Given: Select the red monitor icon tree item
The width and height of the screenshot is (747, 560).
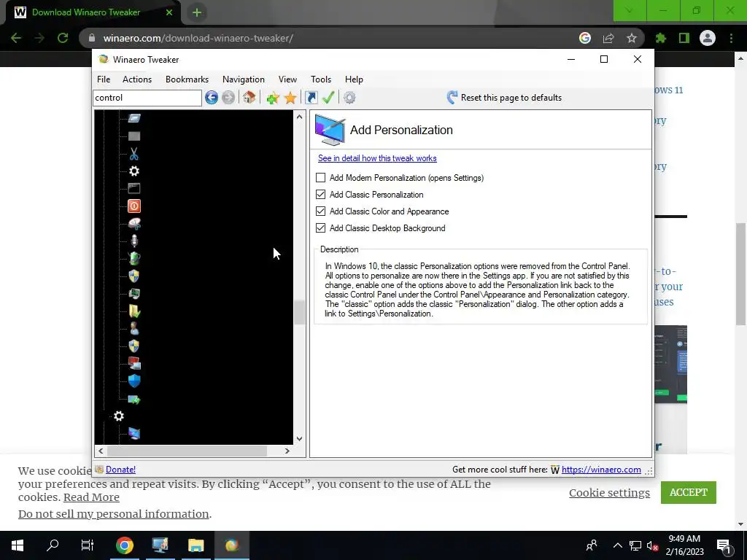Looking at the screenshot, I should (134, 363).
